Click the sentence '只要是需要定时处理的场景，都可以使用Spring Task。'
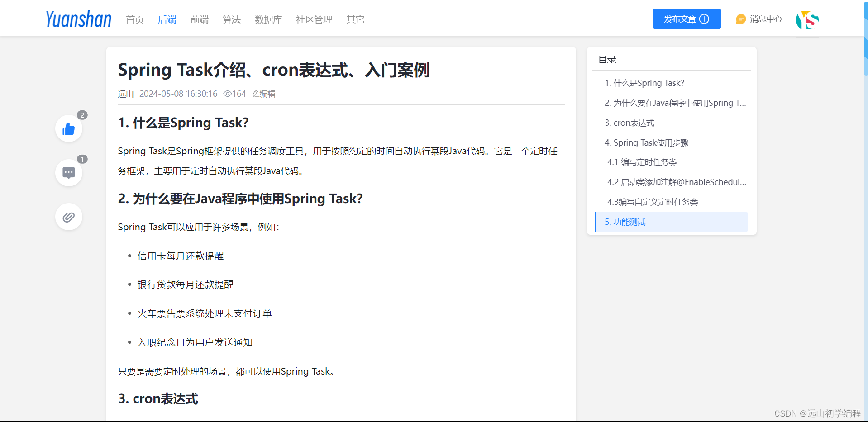The width and height of the screenshot is (868, 422). tap(228, 371)
